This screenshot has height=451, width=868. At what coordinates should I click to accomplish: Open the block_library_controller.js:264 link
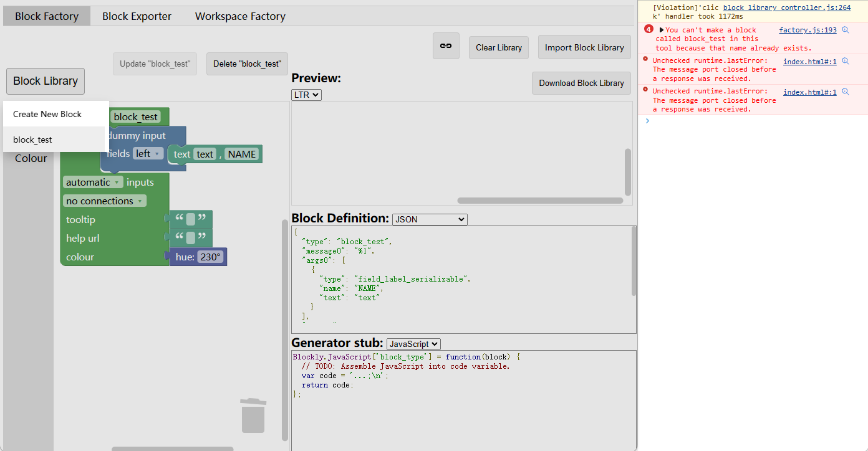(787, 7)
